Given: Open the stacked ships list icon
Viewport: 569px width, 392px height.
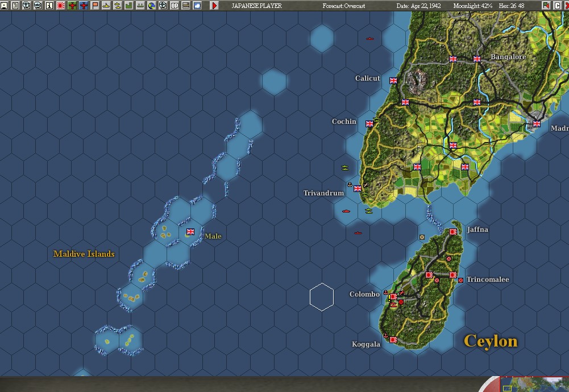Looking at the screenshot, I should pyautogui.click(x=38, y=6).
